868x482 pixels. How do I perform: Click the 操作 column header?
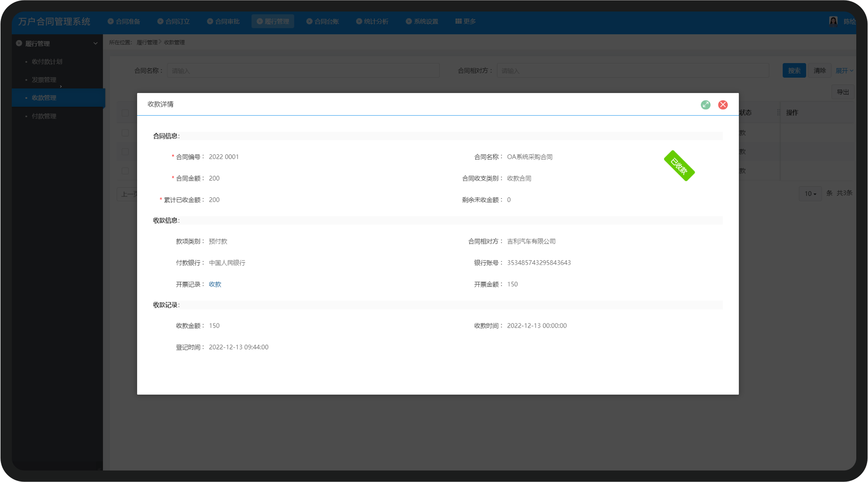792,112
